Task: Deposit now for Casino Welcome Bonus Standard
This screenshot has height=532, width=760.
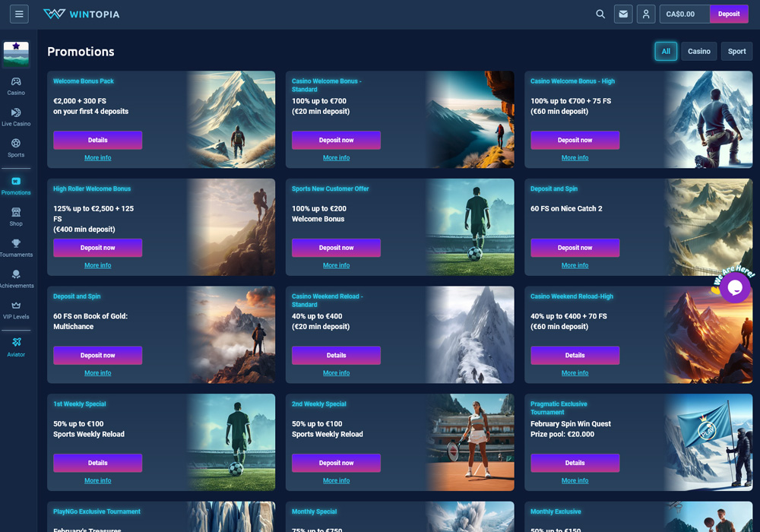Action: (x=337, y=140)
